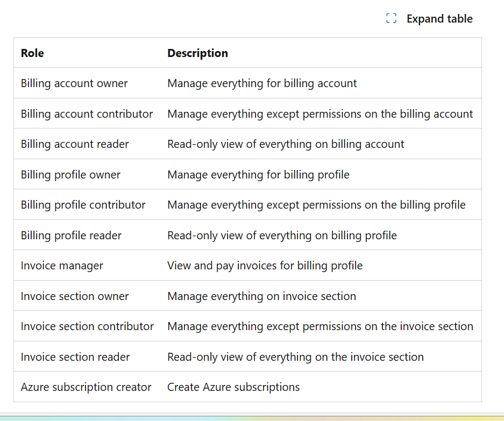Click 'View and pay invoices for billing profile'

pos(265,266)
